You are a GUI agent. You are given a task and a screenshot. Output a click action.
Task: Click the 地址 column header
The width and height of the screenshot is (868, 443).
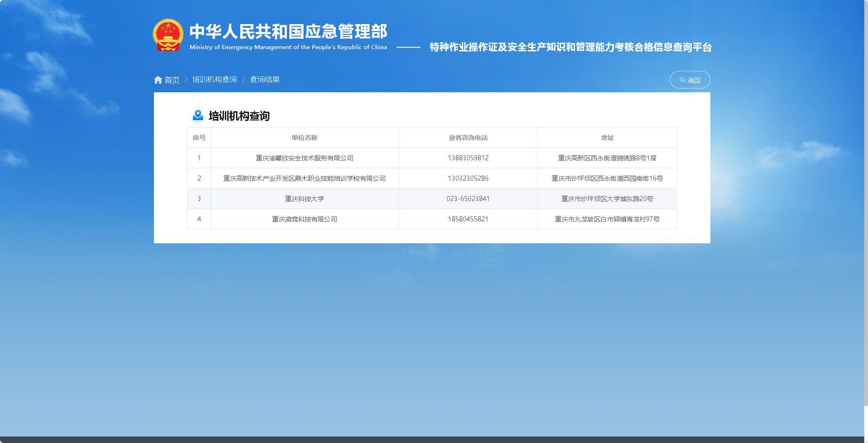(607, 138)
